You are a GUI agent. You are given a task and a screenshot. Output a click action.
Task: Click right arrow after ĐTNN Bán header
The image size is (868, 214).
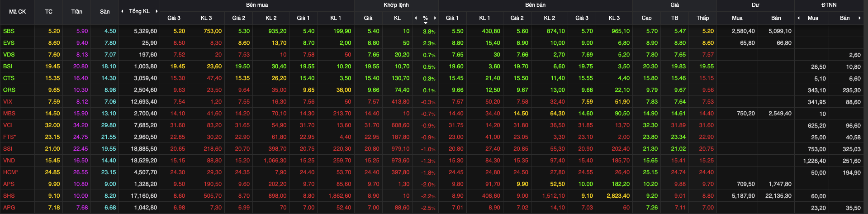[x=859, y=18]
